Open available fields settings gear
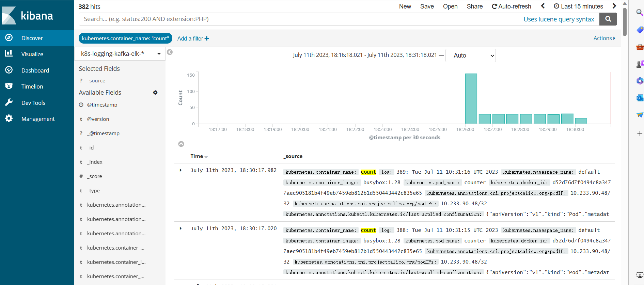 coord(155,93)
